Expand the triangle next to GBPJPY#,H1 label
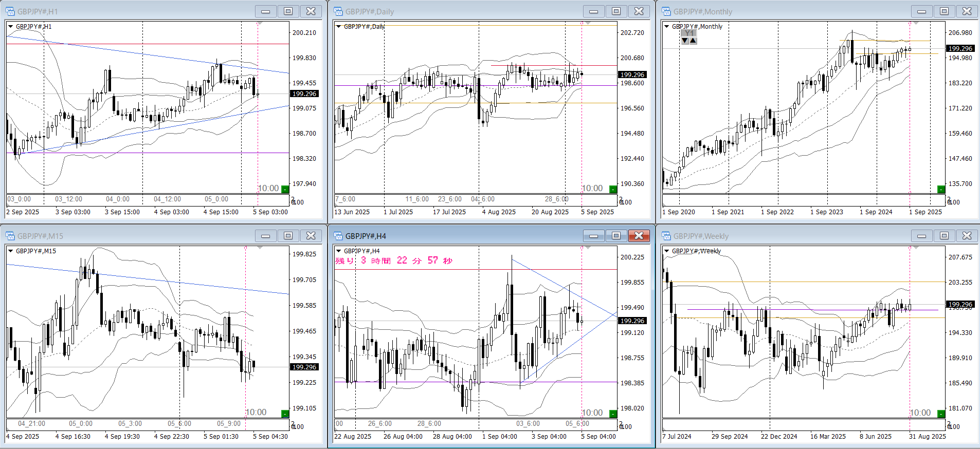980x449 pixels. [x=10, y=27]
